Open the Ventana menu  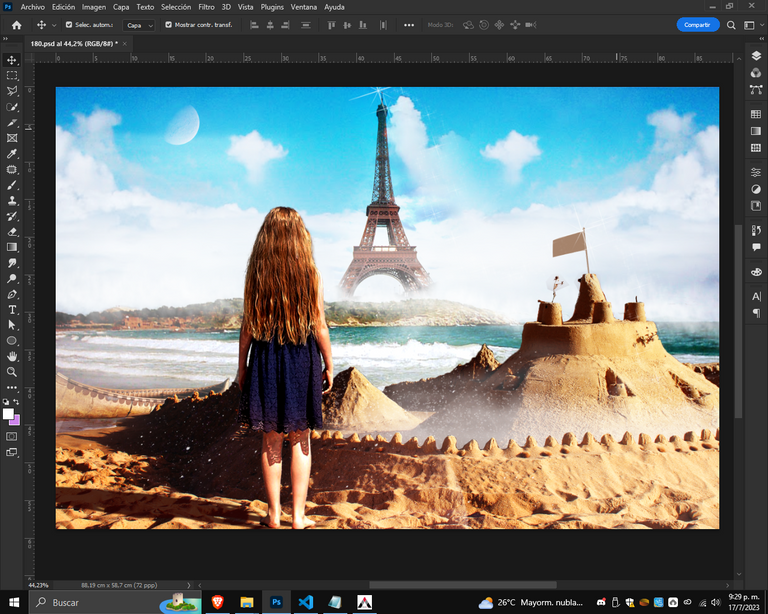tap(304, 7)
